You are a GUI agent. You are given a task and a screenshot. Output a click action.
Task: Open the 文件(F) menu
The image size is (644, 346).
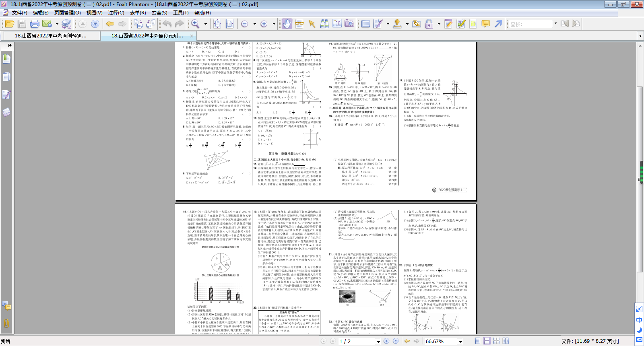pos(19,13)
